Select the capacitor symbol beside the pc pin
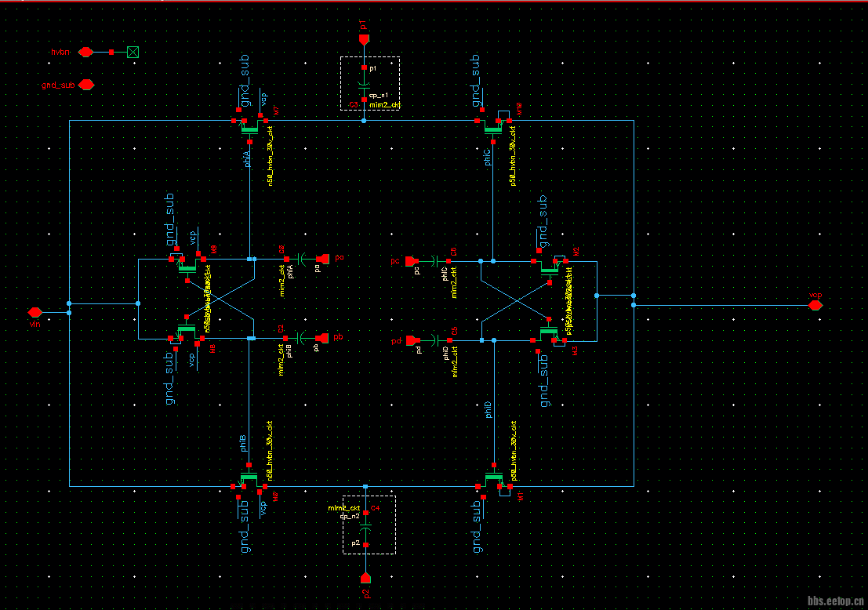The width and height of the screenshot is (868, 610). [x=433, y=260]
